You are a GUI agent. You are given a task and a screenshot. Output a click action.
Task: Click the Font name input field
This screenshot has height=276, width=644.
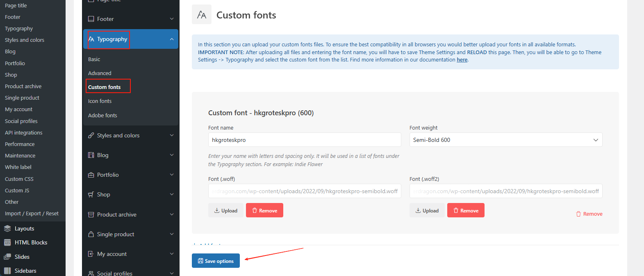pyautogui.click(x=304, y=140)
